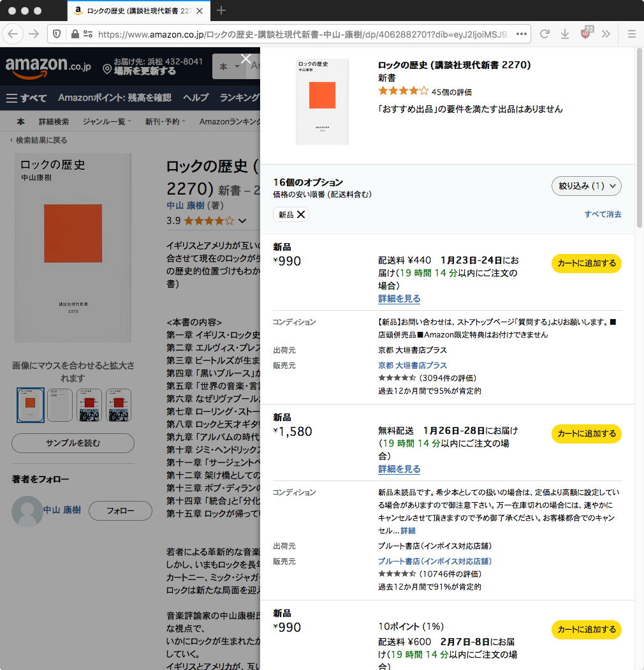
Task: Click the browser Back arrow
Action: [x=13, y=34]
